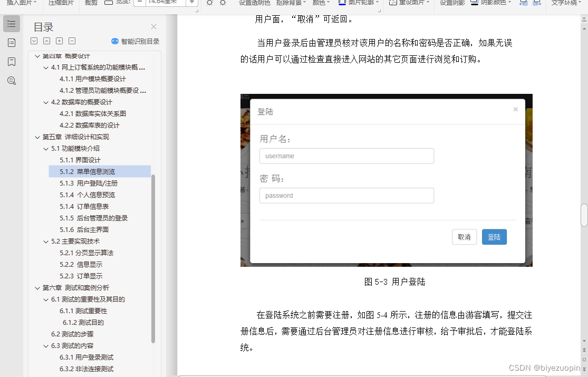
Task: Open the 图片轮廓 picture outline dropdown
Action: point(358,3)
